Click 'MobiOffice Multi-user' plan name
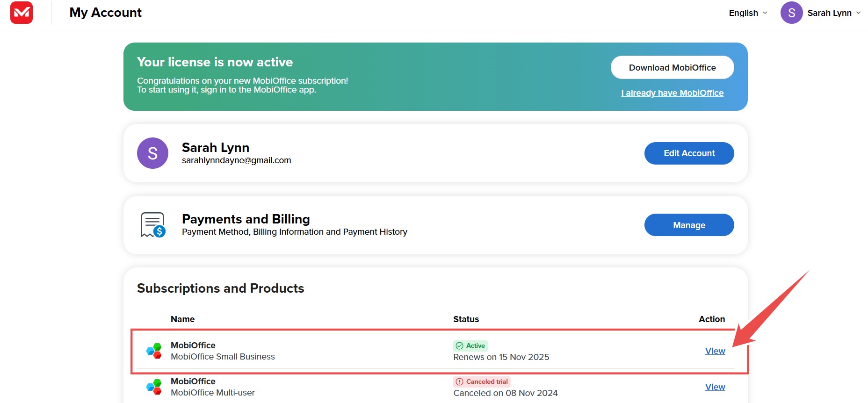The height and width of the screenshot is (403, 868). click(213, 393)
